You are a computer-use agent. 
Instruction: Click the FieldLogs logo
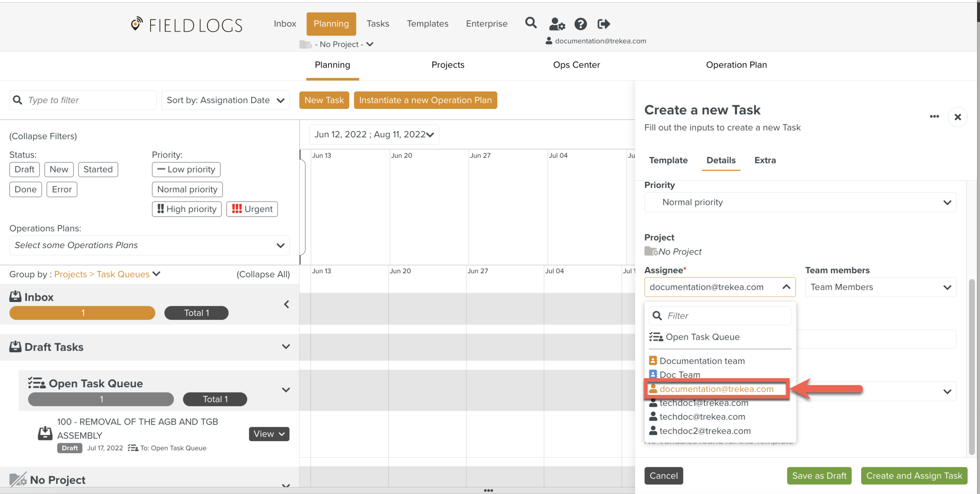187,25
